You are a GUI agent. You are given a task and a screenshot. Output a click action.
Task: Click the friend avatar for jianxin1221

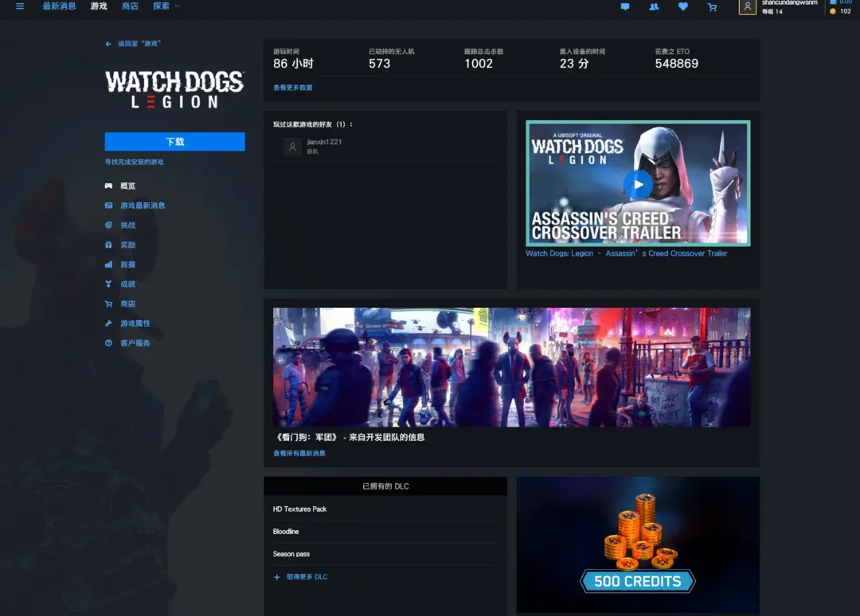292,146
